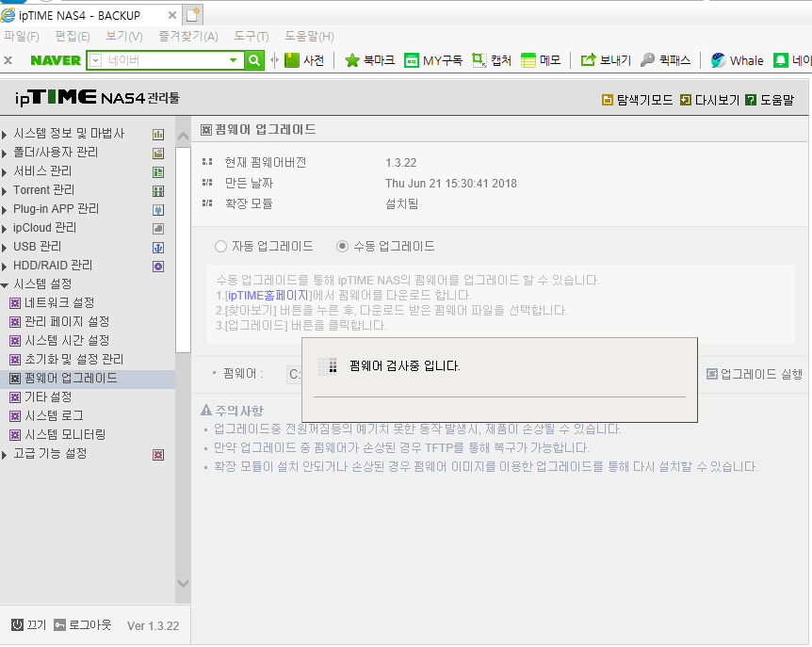This screenshot has width=812, height=647.
Task: Select 자동 업그레이드 radio button
Action: 220,247
